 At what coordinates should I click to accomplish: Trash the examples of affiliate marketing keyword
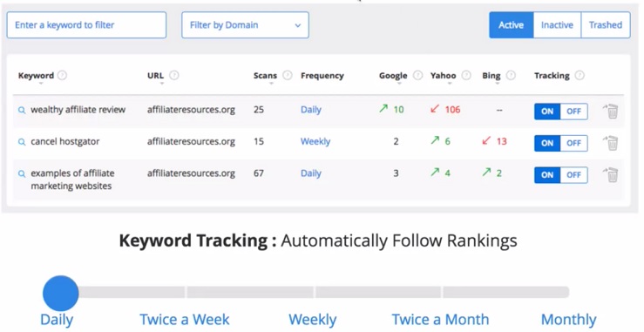611,174
